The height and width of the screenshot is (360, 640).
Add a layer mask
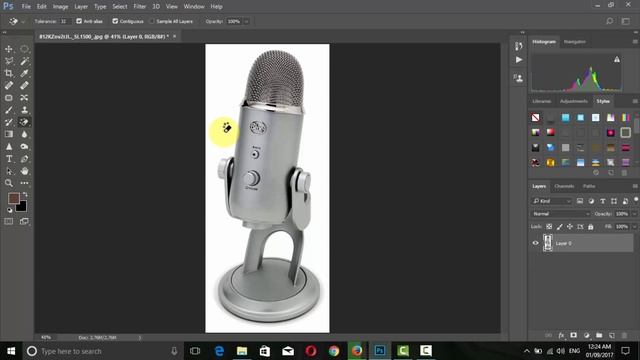pyautogui.click(x=573, y=335)
